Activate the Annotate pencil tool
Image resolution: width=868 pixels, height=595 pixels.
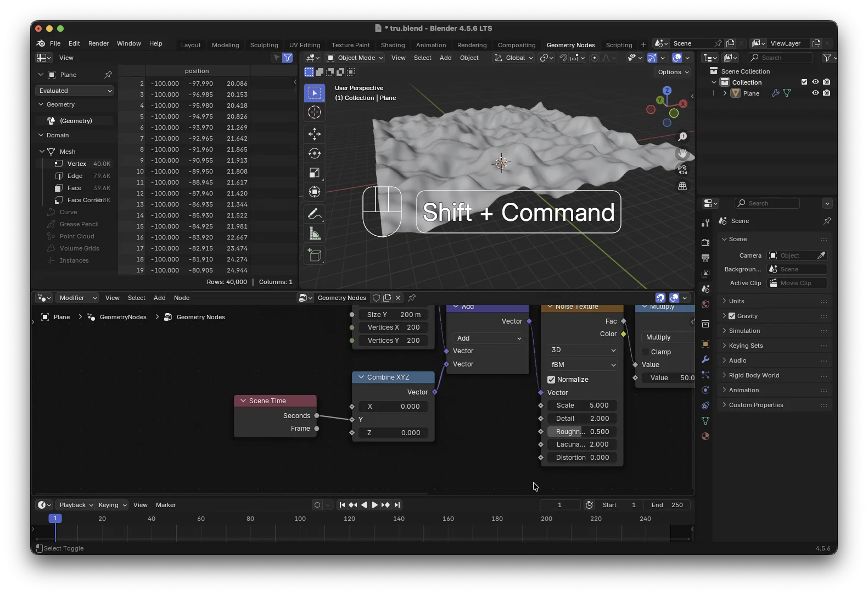click(315, 214)
